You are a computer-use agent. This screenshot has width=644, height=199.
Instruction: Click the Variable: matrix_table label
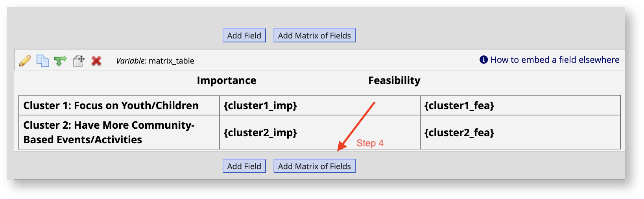[x=155, y=61]
